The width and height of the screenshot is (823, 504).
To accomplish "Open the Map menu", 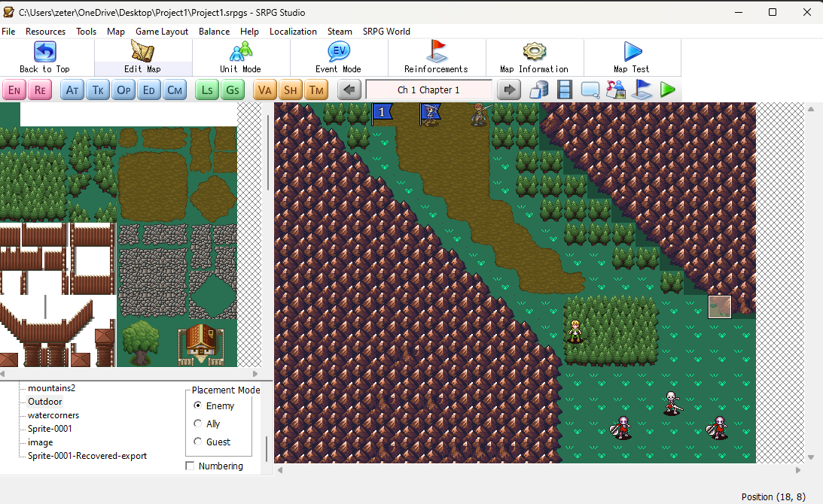I will (x=116, y=32).
